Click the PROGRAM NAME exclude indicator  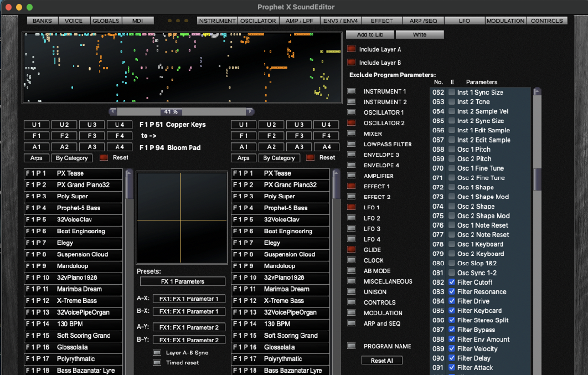click(x=351, y=346)
